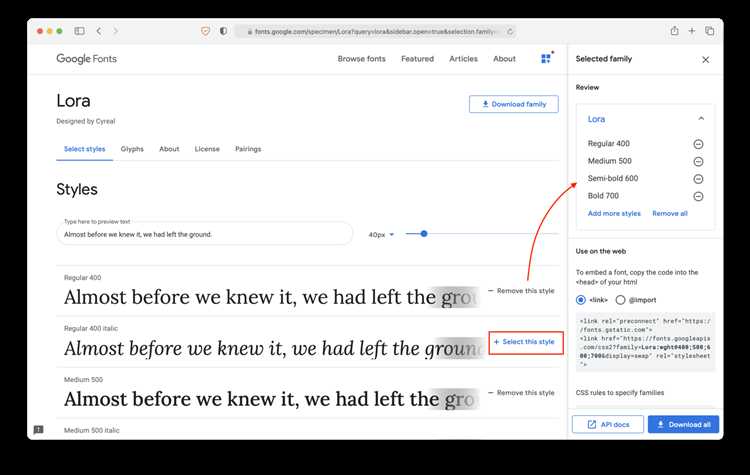Click the preview text input field
The width and height of the screenshot is (750, 475).
point(204,234)
